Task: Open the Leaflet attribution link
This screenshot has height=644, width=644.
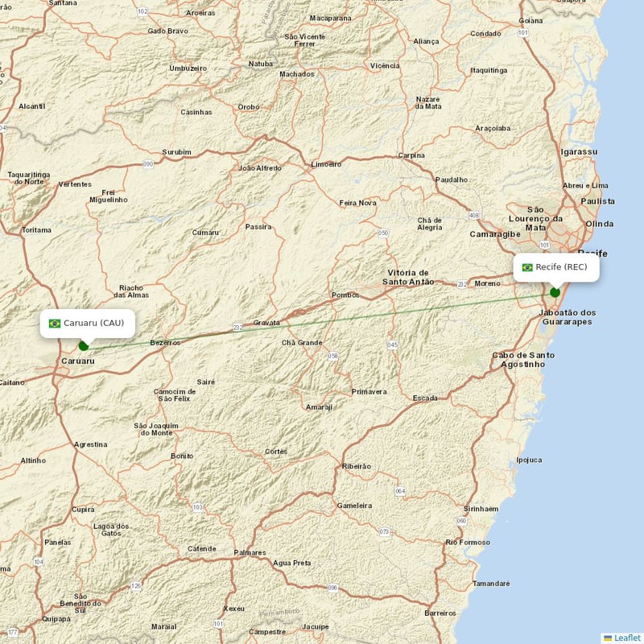Action: pyautogui.click(x=627, y=638)
